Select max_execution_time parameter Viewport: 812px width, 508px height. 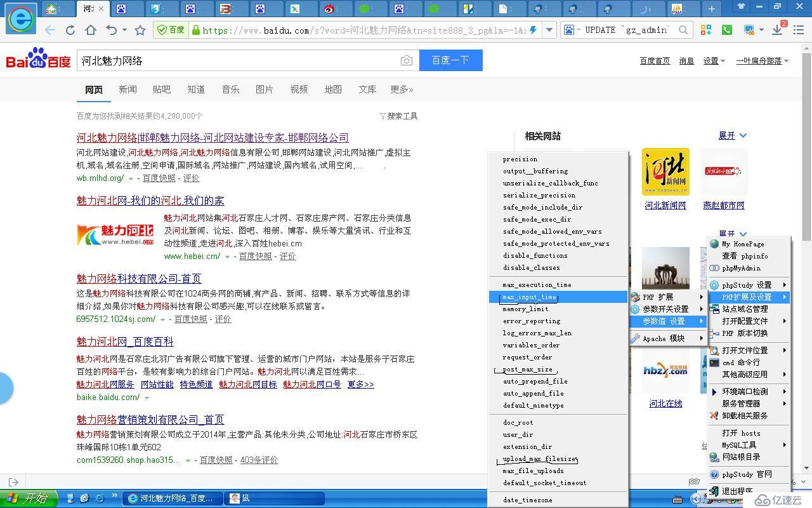point(558,285)
